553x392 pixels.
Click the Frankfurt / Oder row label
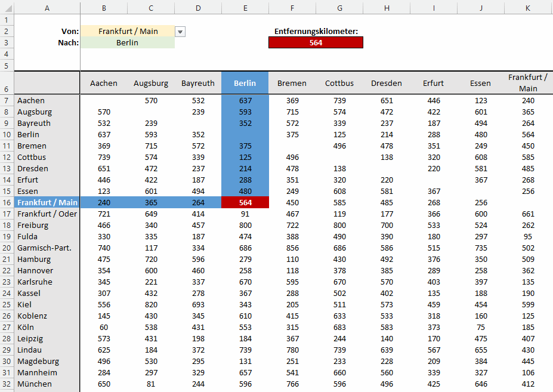click(47, 214)
